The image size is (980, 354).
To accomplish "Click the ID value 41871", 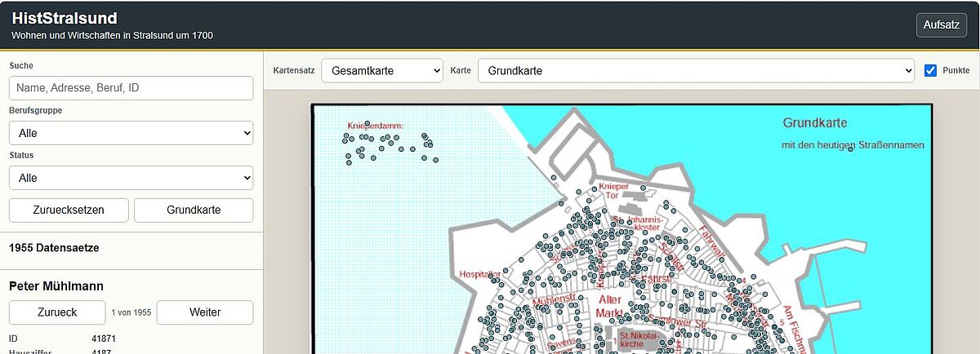I will click(x=104, y=338).
